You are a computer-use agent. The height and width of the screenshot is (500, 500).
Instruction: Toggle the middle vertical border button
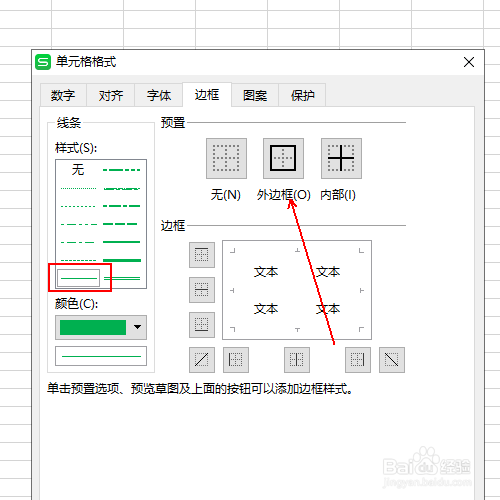pyautogui.click(x=297, y=360)
